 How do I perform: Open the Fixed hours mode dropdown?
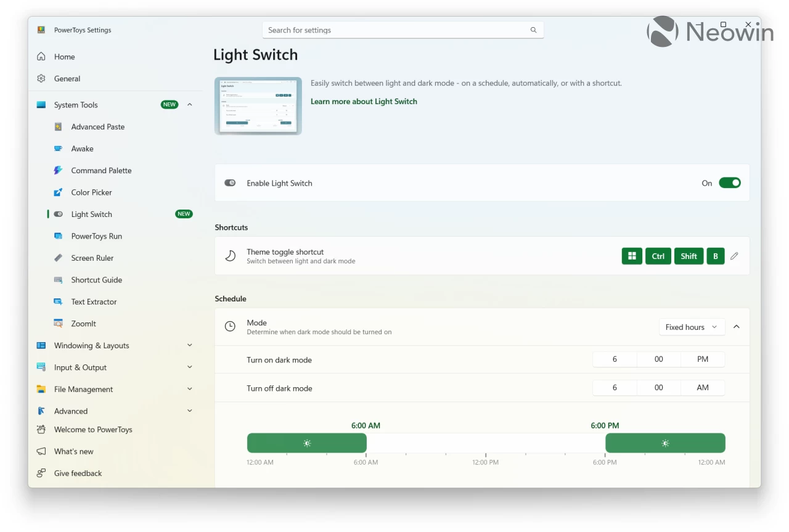691,327
